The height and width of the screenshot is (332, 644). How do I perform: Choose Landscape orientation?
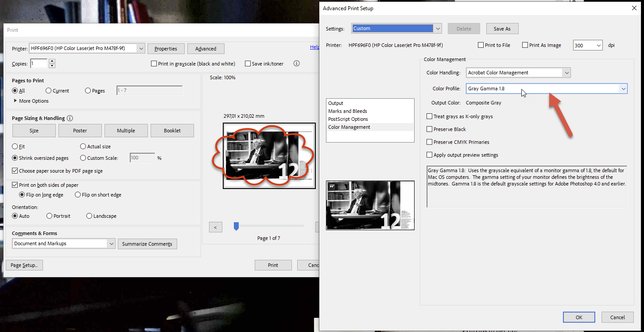tap(89, 216)
